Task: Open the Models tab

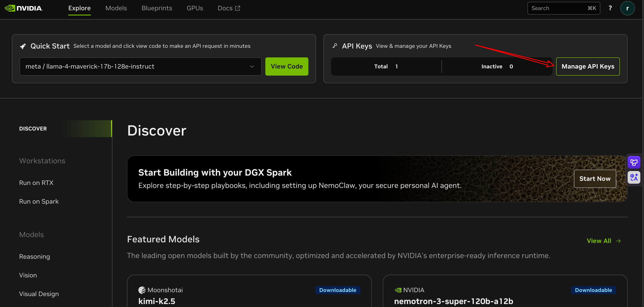Action: [x=116, y=8]
